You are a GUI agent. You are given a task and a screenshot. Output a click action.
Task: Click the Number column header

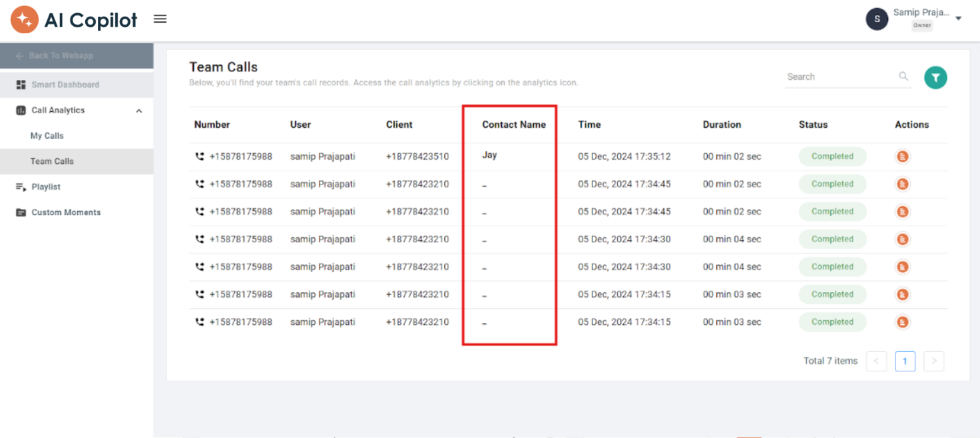click(x=212, y=124)
